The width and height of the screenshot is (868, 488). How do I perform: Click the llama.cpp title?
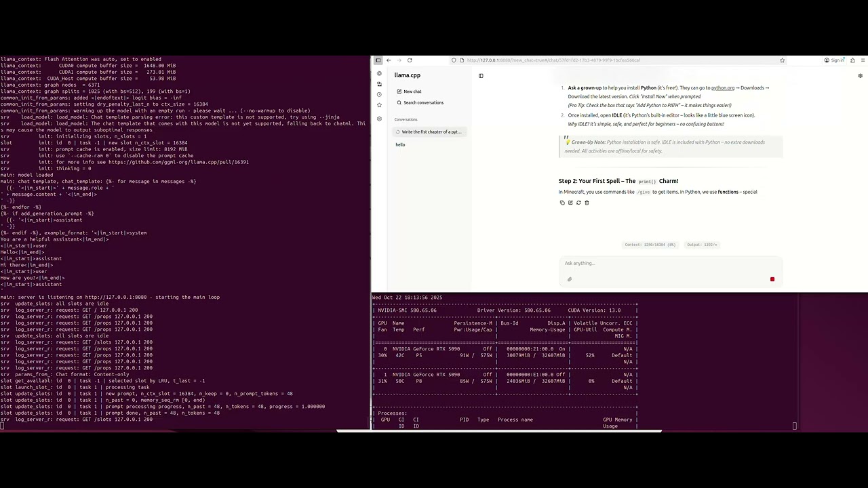pyautogui.click(x=408, y=75)
